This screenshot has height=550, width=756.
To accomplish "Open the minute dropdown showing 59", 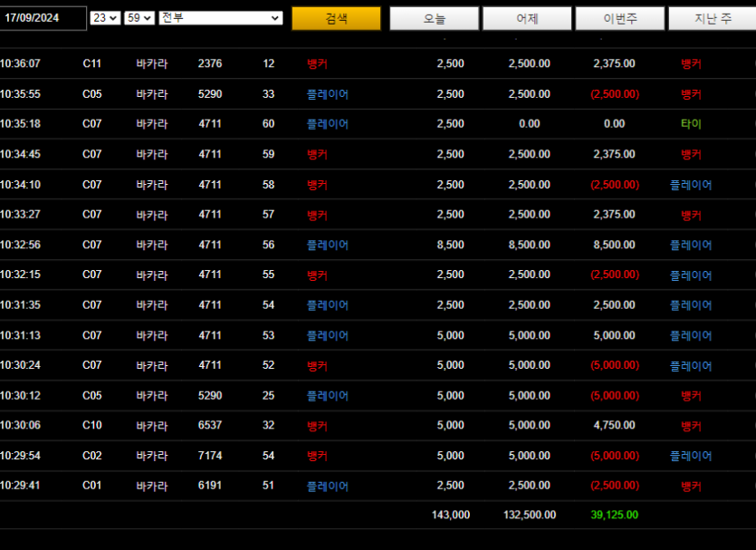I will coord(139,18).
